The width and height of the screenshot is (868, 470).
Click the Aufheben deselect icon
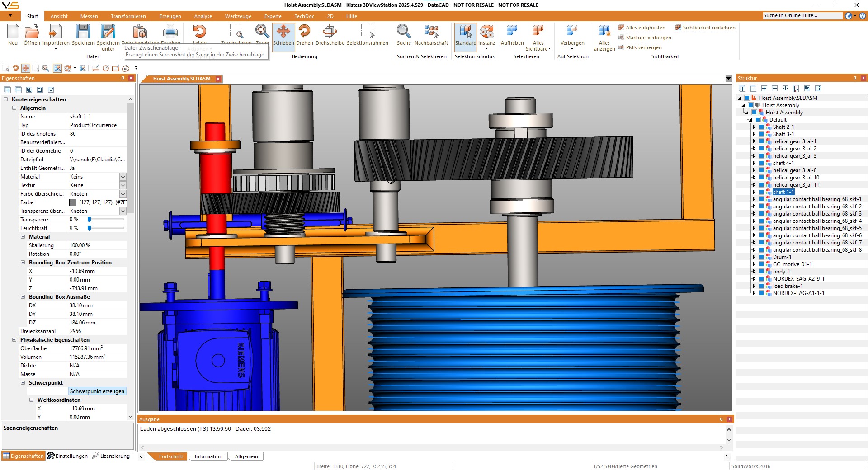pos(512,32)
